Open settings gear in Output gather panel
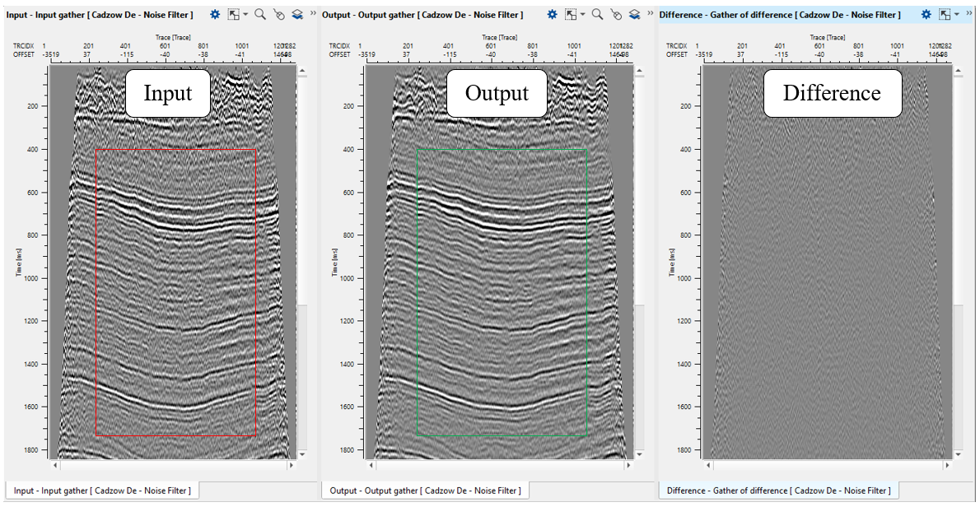The width and height of the screenshot is (980, 507). [553, 15]
